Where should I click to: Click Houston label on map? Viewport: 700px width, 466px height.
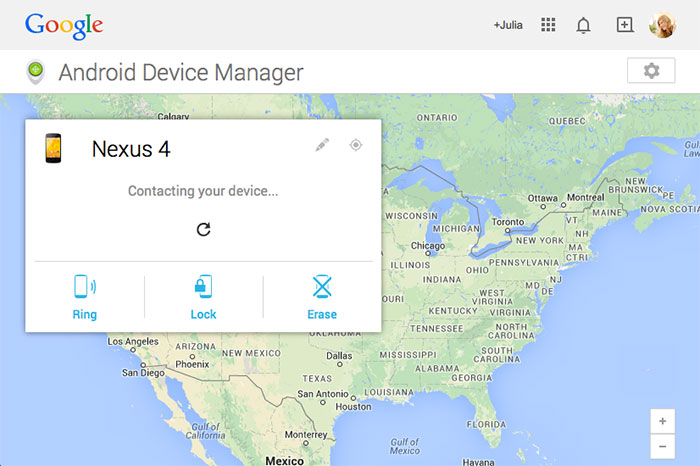coord(353,407)
